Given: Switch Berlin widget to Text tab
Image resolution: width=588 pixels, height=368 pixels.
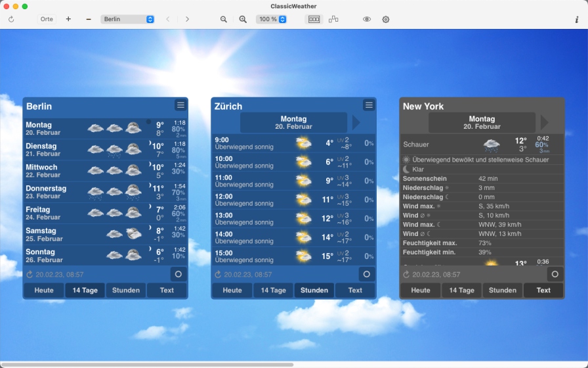Looking at the screenshot, I should (x=167, y=290).
